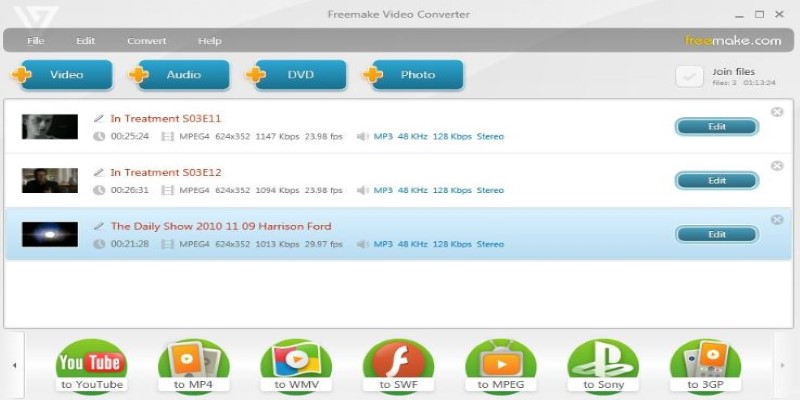Add a DVD source
Image resolution: width=800 pixels, height=400 pixels.
click(x=295, y=74)
